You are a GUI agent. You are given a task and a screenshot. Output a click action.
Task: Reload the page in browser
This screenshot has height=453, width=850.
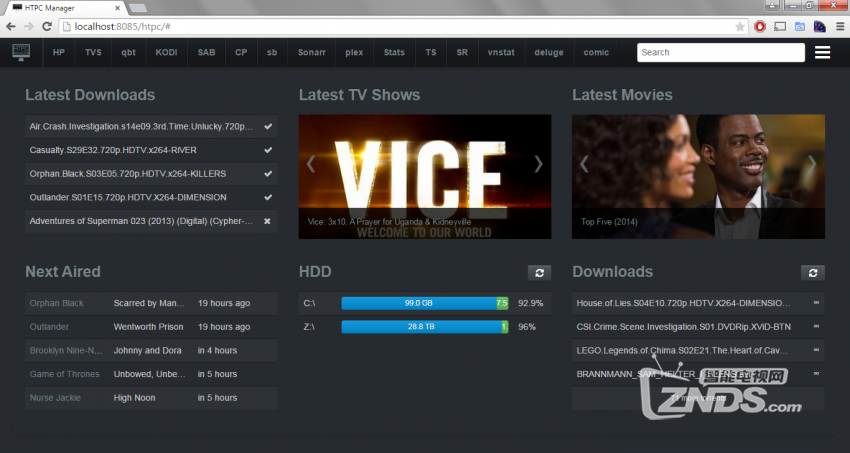47,26
